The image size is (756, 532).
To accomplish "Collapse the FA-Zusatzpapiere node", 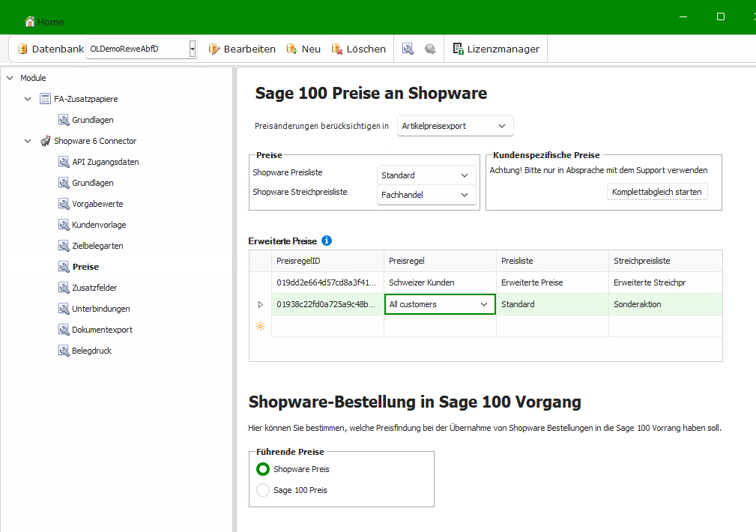I will click(28, 99).
